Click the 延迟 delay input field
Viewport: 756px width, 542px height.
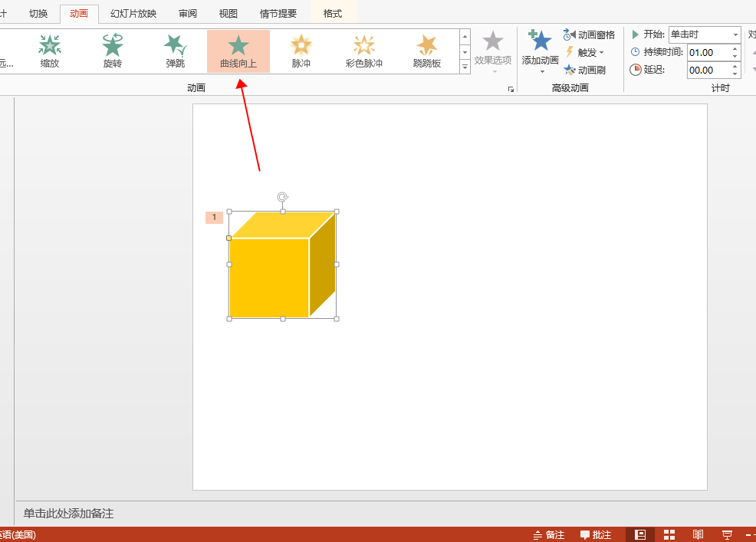coord(708,70)
